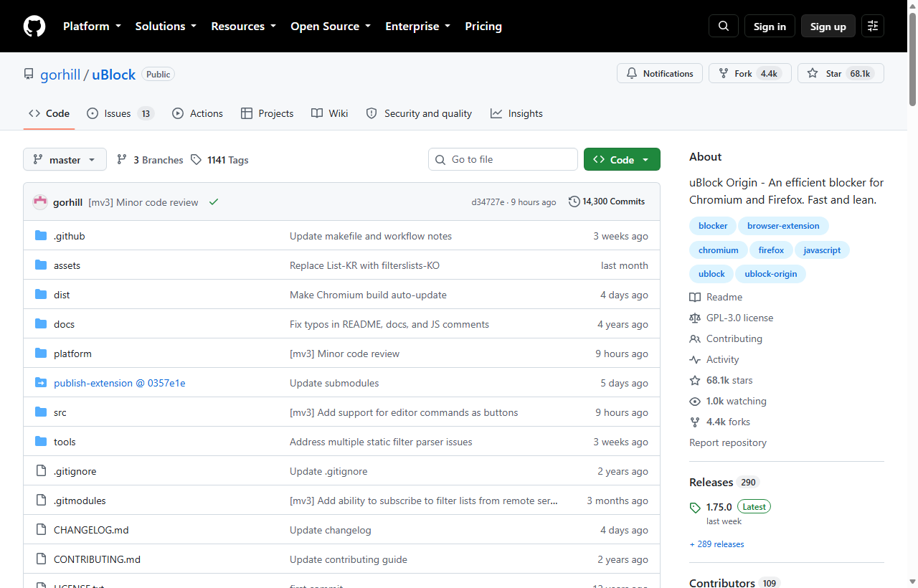Open the .github folder icon

tap(41, 236)
